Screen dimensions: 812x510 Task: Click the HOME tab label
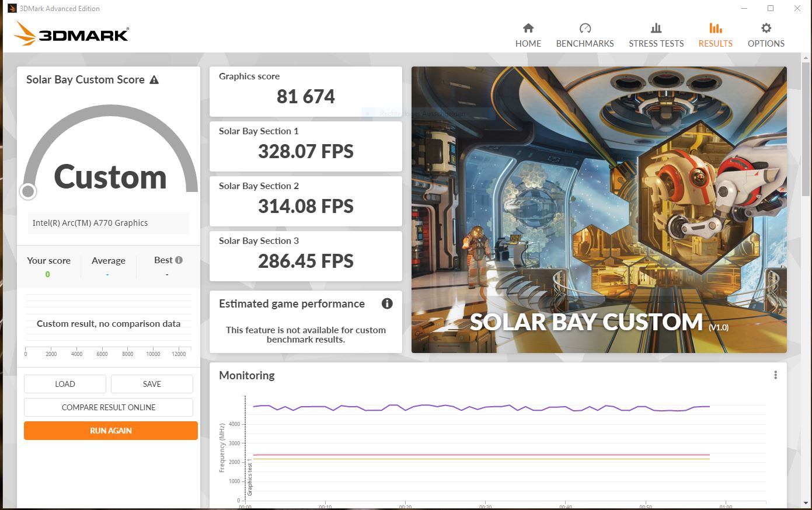coord(528,44)
